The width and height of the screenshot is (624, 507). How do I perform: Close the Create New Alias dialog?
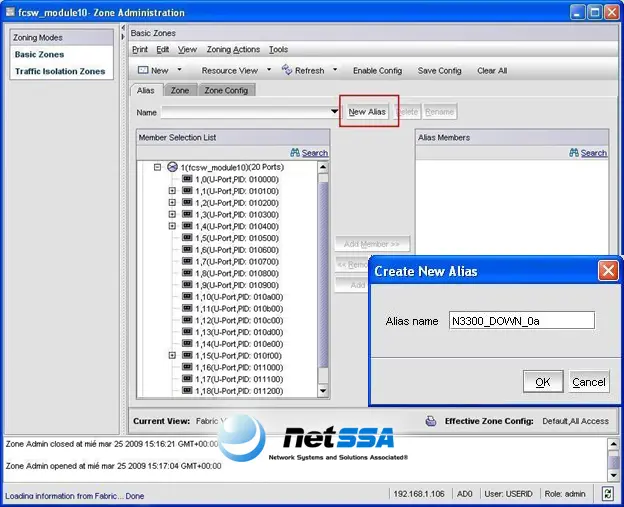click(608, 271)
